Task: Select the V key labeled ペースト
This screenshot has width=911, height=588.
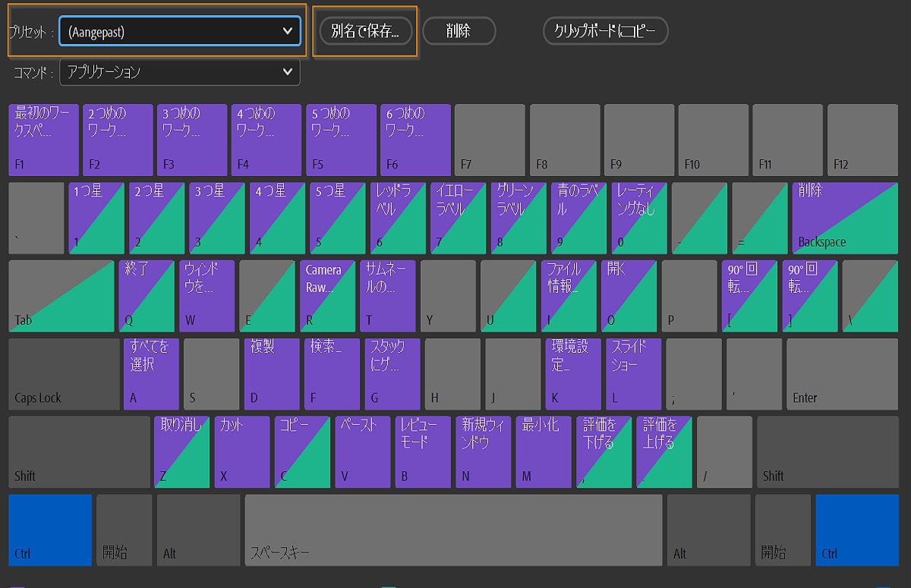Action: [x=363, y=452]
